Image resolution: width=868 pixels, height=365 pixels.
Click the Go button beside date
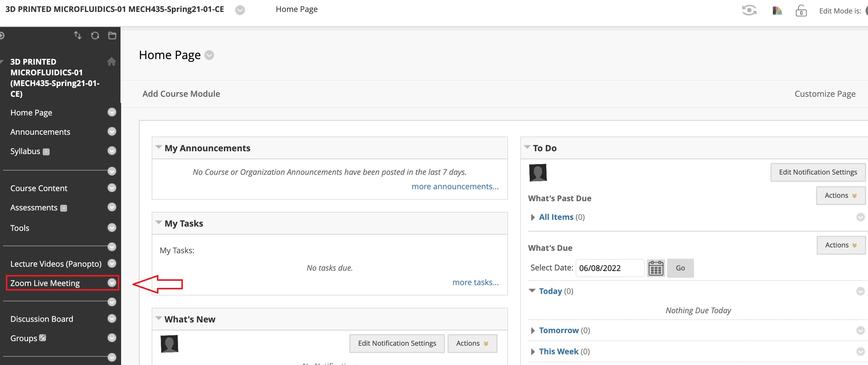pyautogui.click(x=680, y=268)
